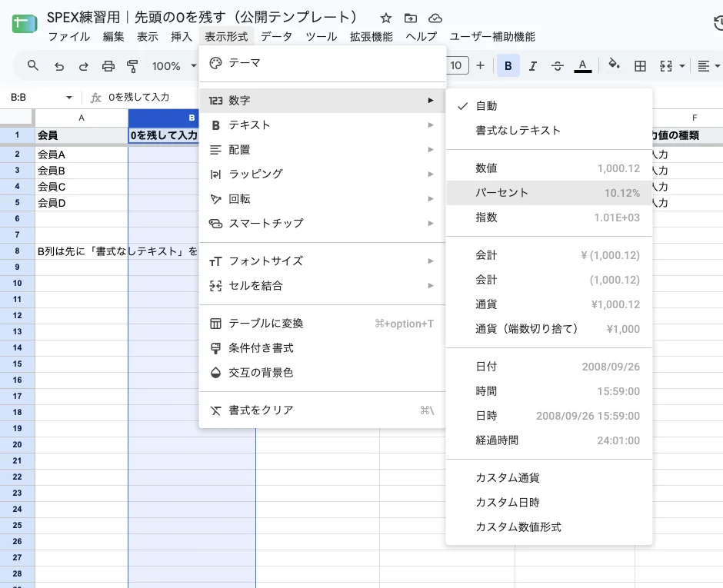The width and height of the screenshot is (723, 588).
Task: Expand the ラッピング submenu
Action: click(x=323, y=174)
